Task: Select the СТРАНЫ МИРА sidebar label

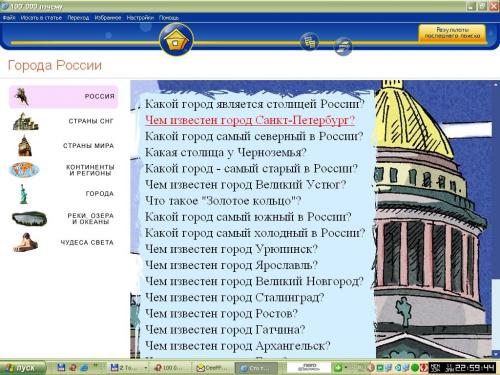Action: coord(88,146)
